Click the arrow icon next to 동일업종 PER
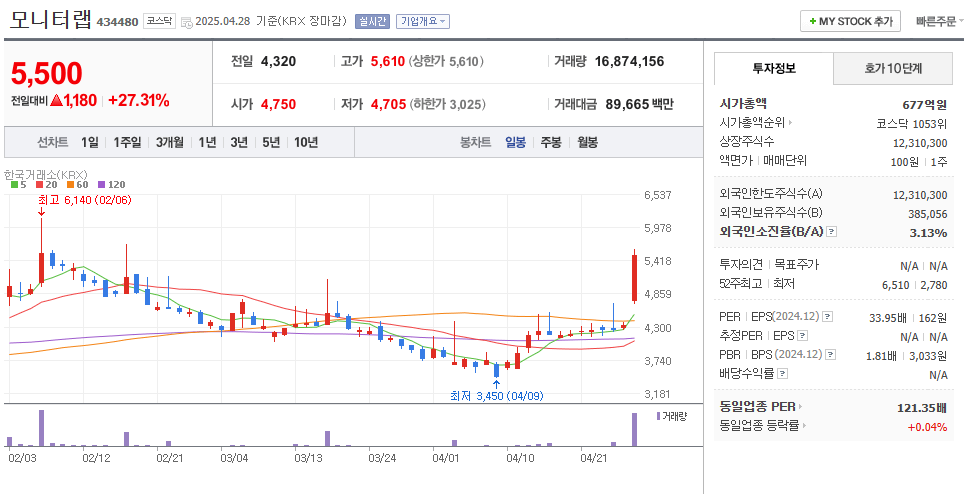The width and height of the screenshot is (968, 494). point(801,407)
